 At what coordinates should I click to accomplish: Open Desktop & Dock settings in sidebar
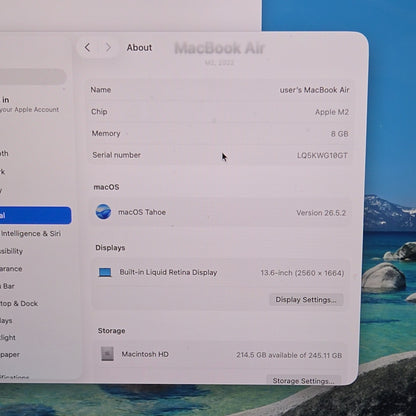[19, 303]
